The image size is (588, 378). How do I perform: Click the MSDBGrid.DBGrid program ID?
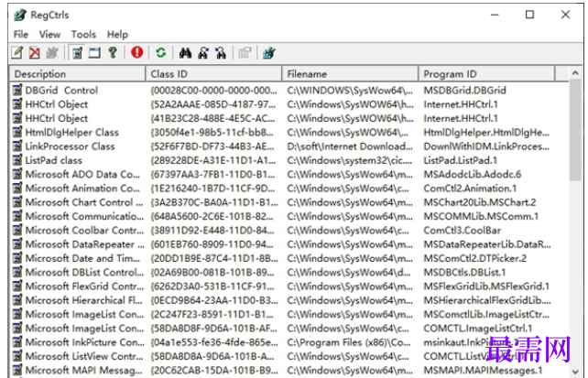pyautogui.click(x=464, y=91)
